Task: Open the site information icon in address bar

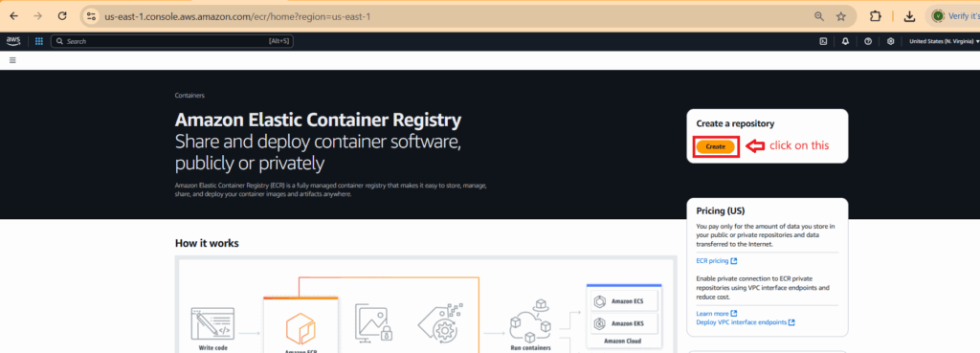Action: click(91, 16)
